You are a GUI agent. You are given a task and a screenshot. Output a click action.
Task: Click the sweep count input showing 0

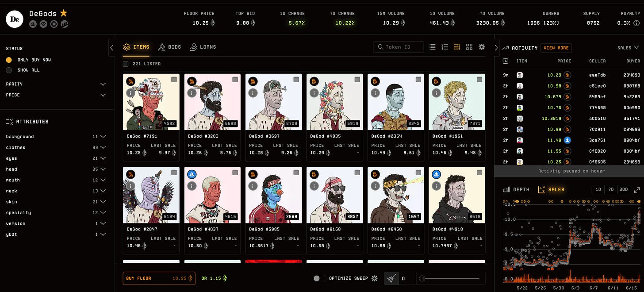click(x=407, y=278)
